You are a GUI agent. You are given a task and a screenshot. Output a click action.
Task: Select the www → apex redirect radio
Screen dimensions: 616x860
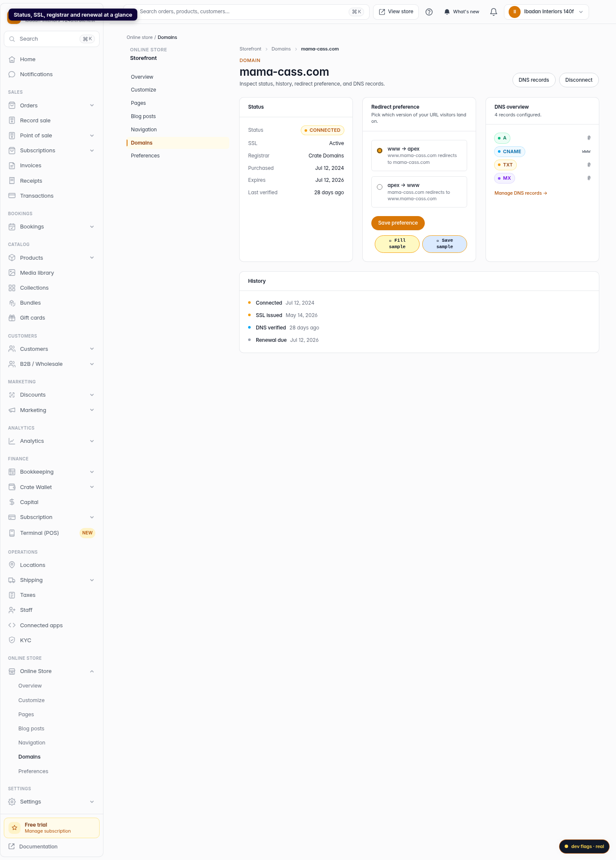(x=379, y=151)
